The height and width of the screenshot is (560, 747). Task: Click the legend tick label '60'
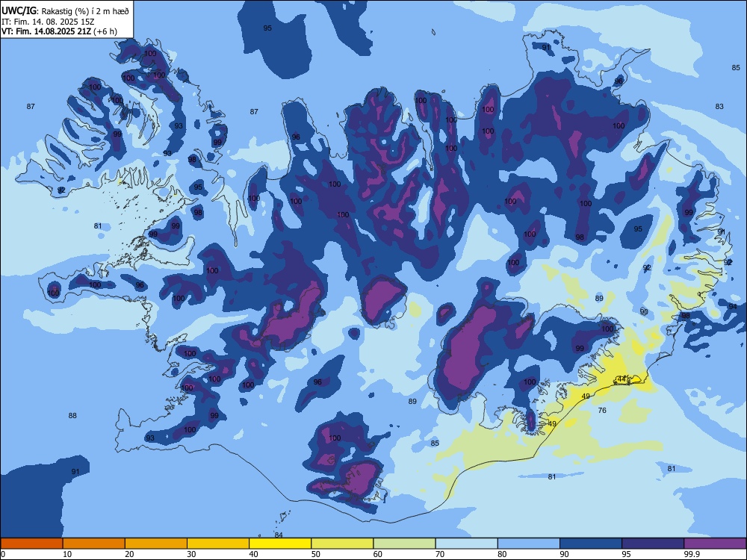[x=378, y=554]
